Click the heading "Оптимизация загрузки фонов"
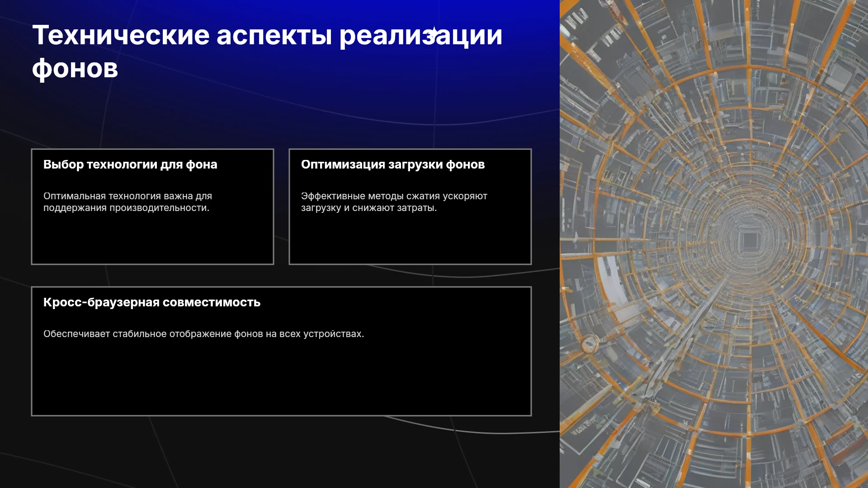 tap(393, 164)
